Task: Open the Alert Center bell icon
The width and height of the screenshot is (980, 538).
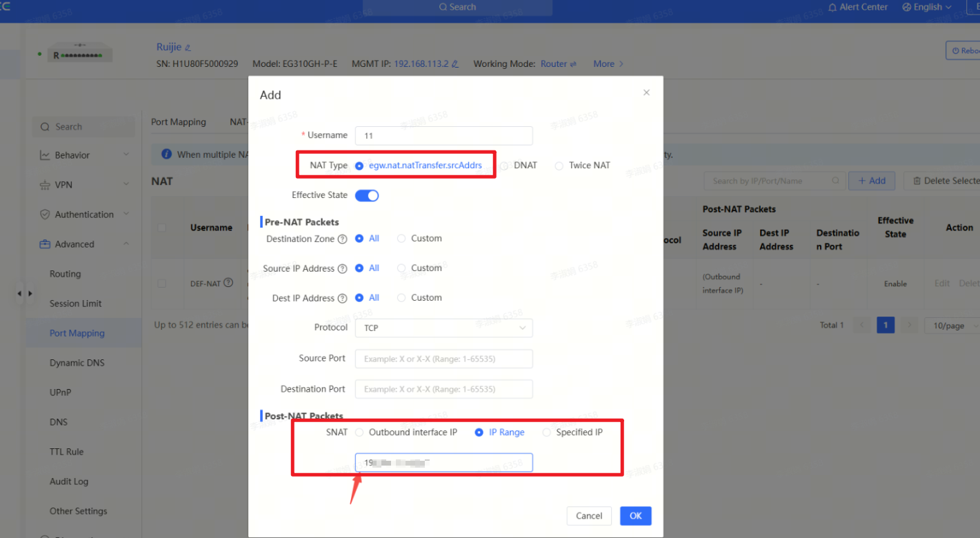Action: (833, 7)
